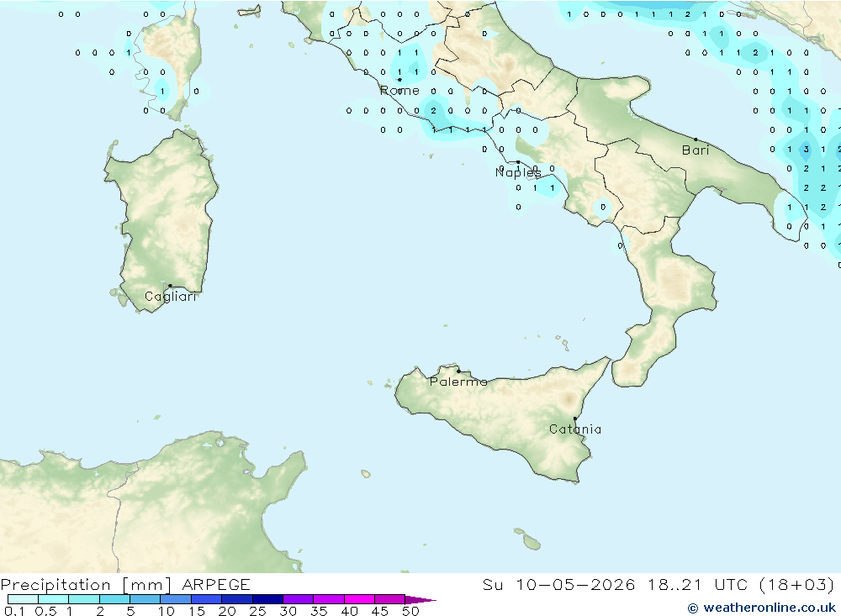Viewport: 841px width, 616px height.
Task: Click the Bari city marker dot
Action: [x=696, y=140]
